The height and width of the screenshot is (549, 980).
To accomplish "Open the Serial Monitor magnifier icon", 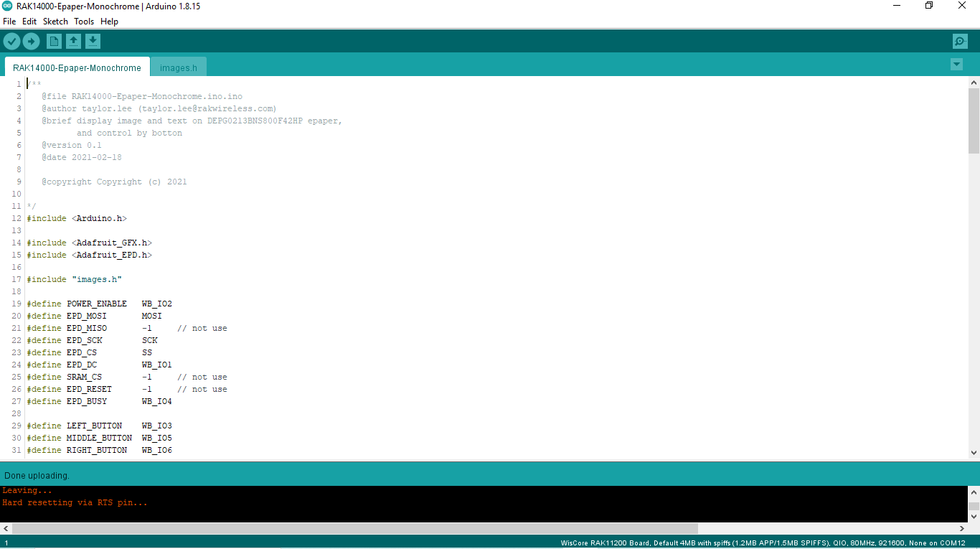I will tap(960, 41).
